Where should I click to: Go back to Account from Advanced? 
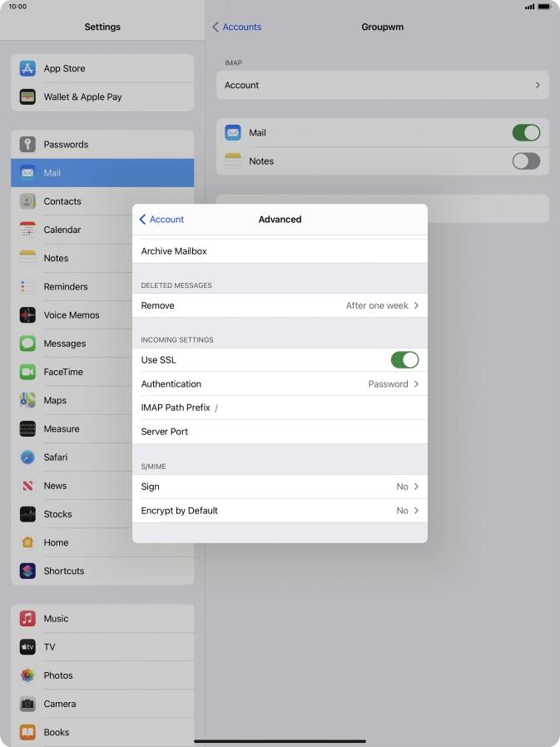[x=161, y=220]
